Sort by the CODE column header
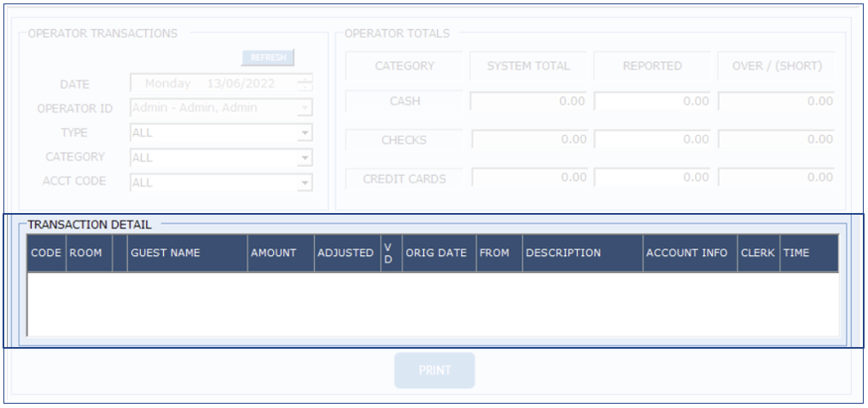Viewport: 868px width, 408px height. (x=46, y=253)
